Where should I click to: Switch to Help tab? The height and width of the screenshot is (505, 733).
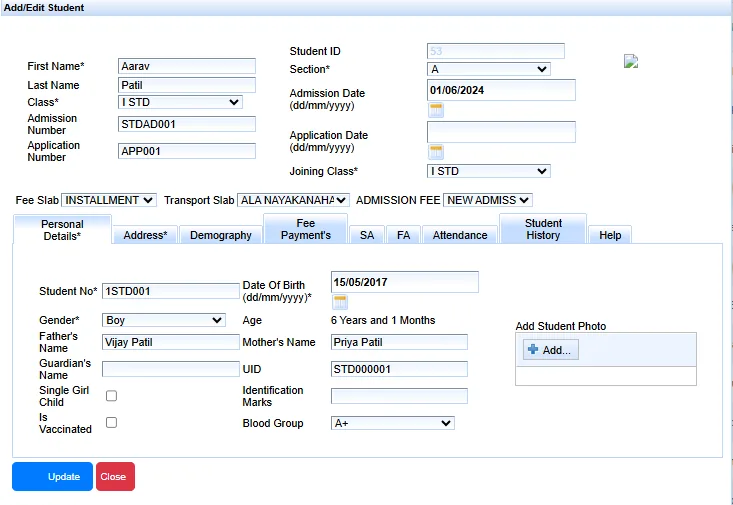tap(610, 235)
